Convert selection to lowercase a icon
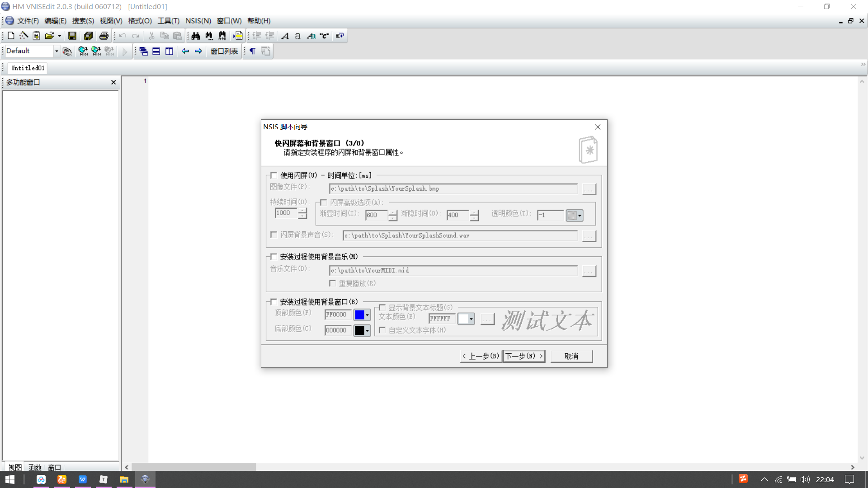Screen dimensions: 868x488 (x=298, y=36)
